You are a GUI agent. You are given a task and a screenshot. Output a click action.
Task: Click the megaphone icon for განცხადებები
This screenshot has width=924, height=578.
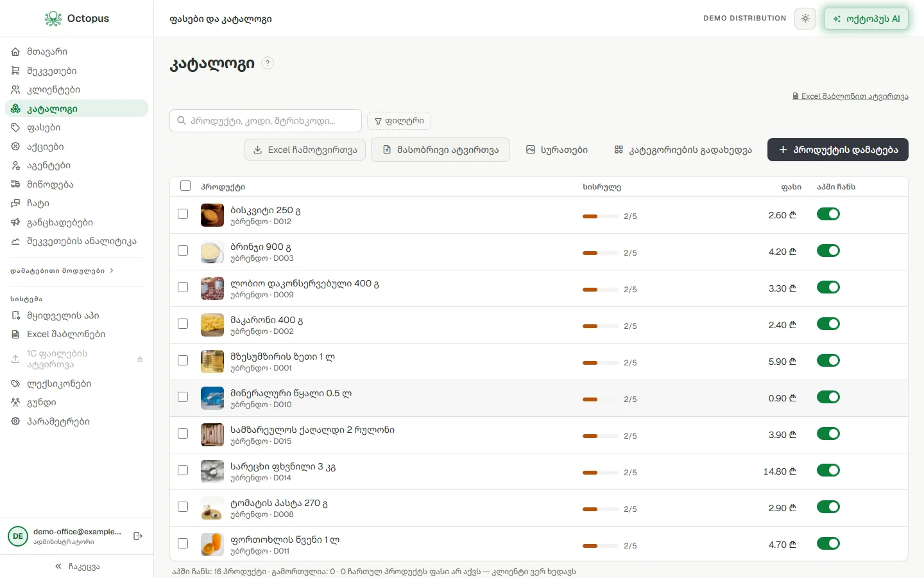[x=15, y=222]
